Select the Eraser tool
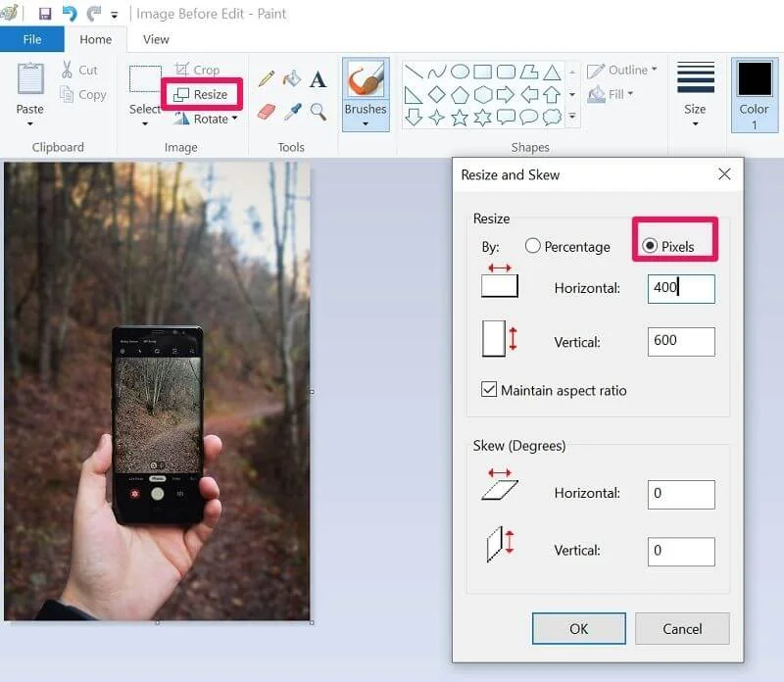Viewport: 784px width, 682px height. 267,112
